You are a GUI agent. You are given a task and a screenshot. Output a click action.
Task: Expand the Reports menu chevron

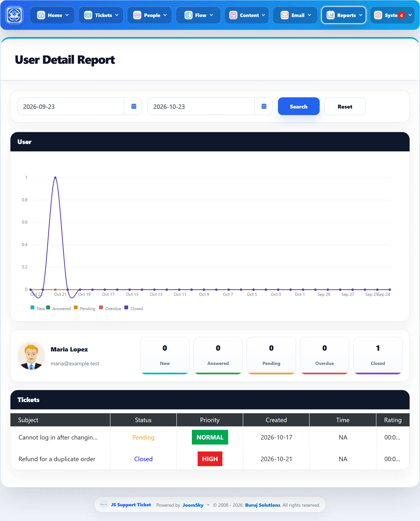click(x=361, y=15)
